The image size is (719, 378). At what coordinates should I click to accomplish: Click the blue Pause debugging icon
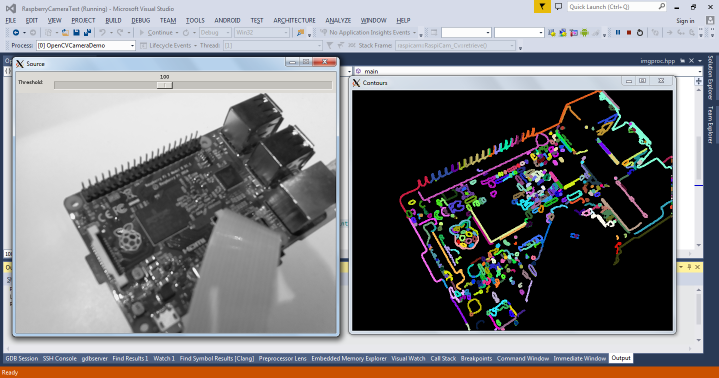click(618, 33)
